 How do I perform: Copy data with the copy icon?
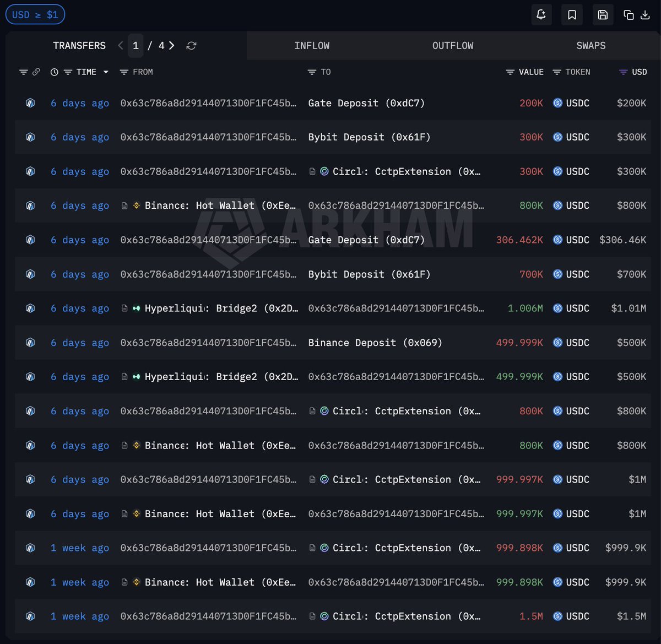629,15
